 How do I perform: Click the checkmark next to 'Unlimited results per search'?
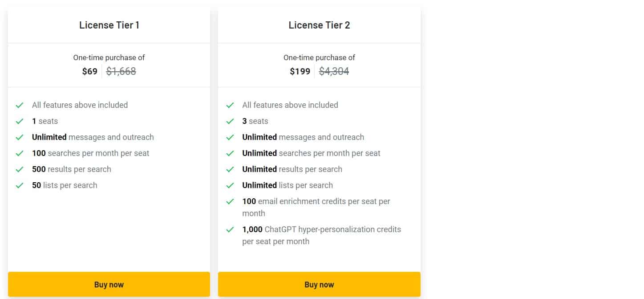[x=230, y=169]
